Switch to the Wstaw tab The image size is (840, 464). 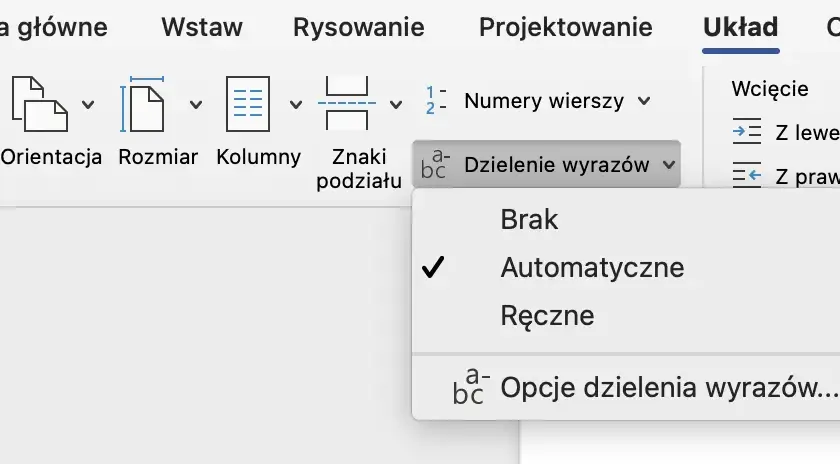tap(202, 27)
